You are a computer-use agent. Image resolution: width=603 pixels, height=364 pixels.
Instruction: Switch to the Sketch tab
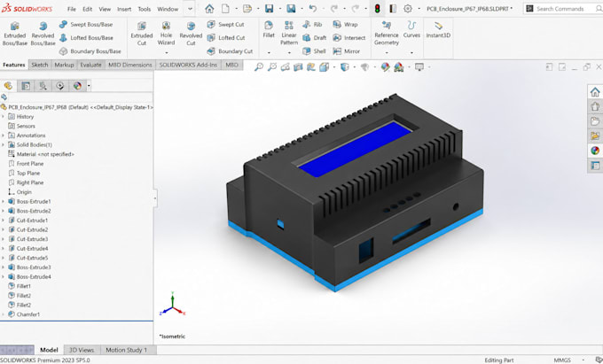point(40,65)
